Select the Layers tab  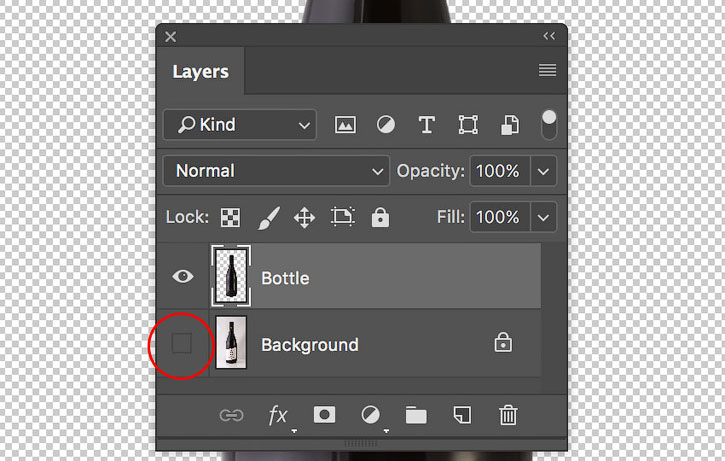coord(200,72)
